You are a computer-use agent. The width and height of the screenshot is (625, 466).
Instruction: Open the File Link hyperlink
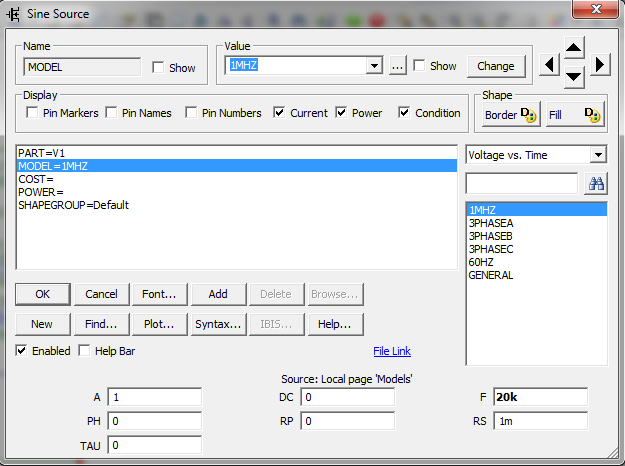(x=392, y=351)
